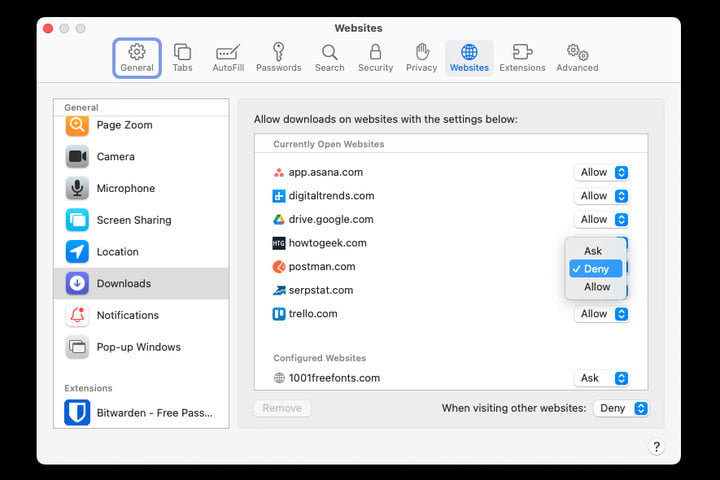Image resolution: width=720 pixels, height=480 pixels.
Task: Select the Screen Sharing sidebar label
Action: point(134,220)
